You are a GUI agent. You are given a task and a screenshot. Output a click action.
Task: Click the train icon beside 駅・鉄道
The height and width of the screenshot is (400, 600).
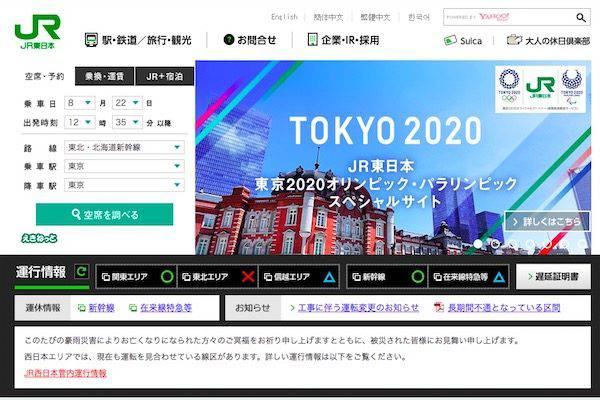coord(91,40)
